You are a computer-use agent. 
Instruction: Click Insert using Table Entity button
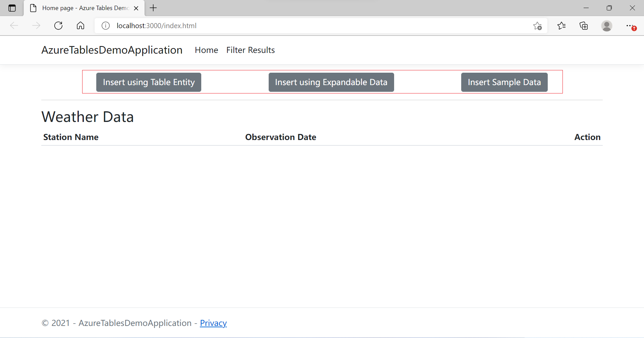149,82
